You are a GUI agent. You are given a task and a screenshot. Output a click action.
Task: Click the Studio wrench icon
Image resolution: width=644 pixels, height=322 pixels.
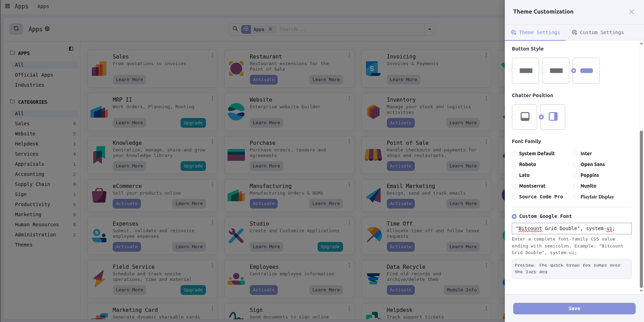pyautogui.click(x=236, y=236)
